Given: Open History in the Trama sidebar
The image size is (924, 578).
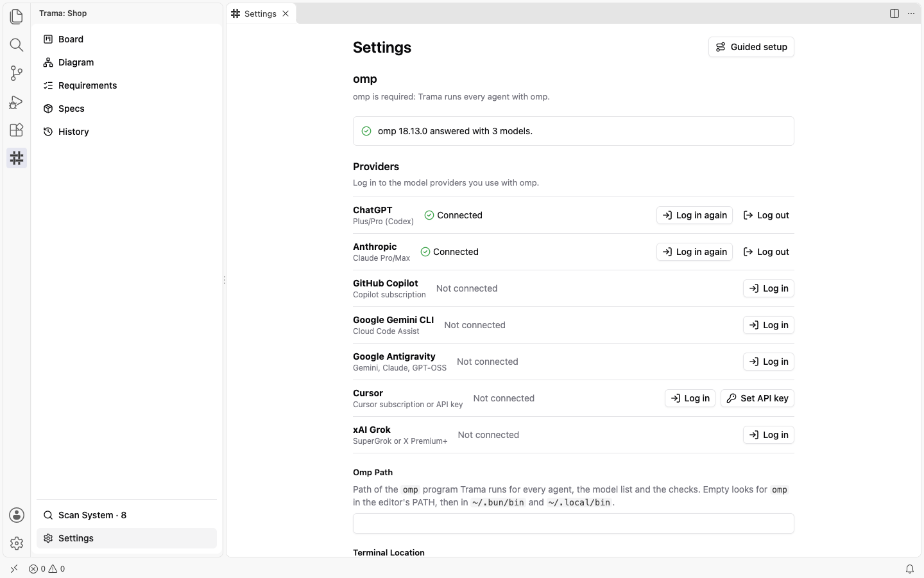Looking at the screenshot, I should [x=126, y=132].
